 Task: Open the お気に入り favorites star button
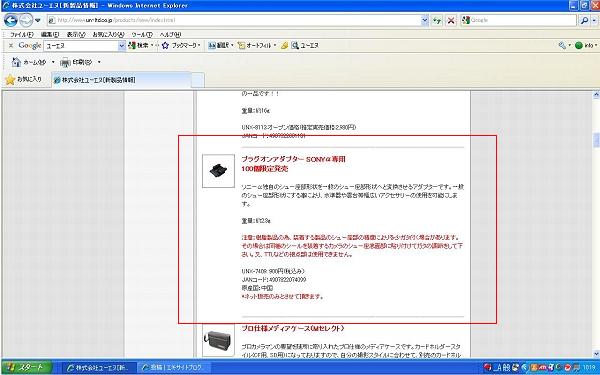pos(23,80)
